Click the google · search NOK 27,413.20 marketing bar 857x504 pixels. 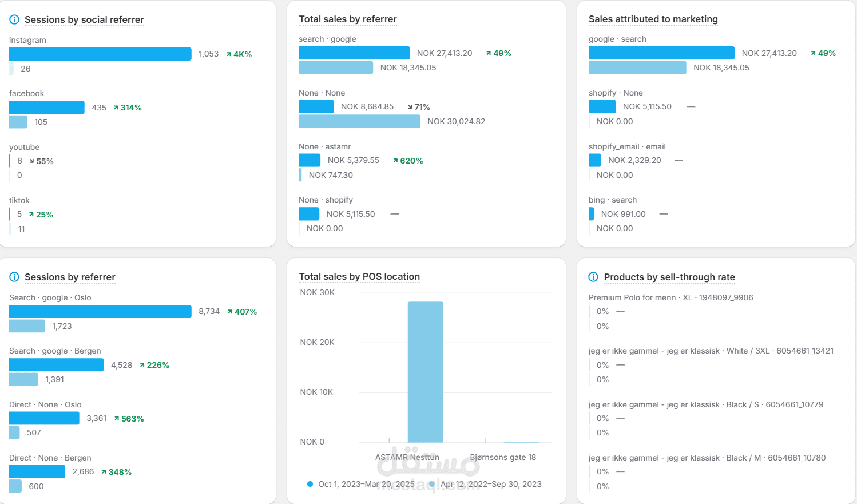[661, 53]
